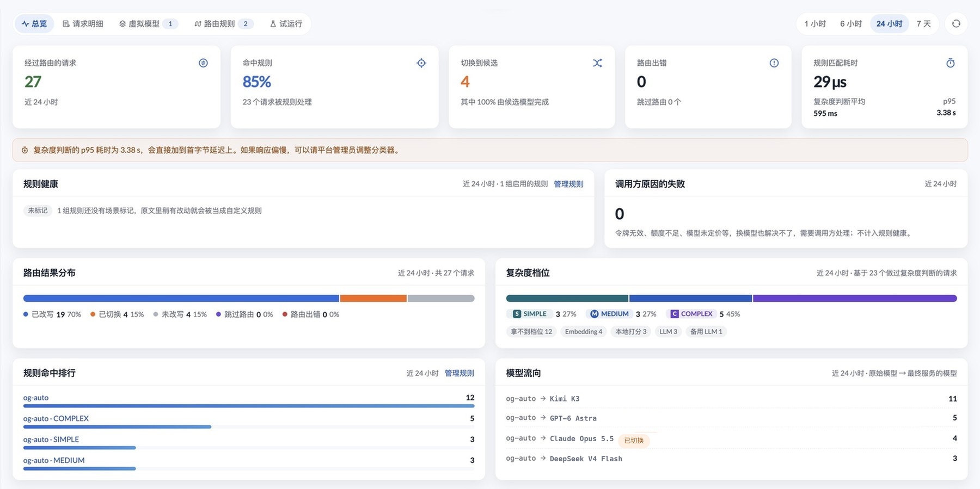Switch to the 路由规则 tab
The width and height of the screenshot is (980, 489).
(x=223, y=23)
